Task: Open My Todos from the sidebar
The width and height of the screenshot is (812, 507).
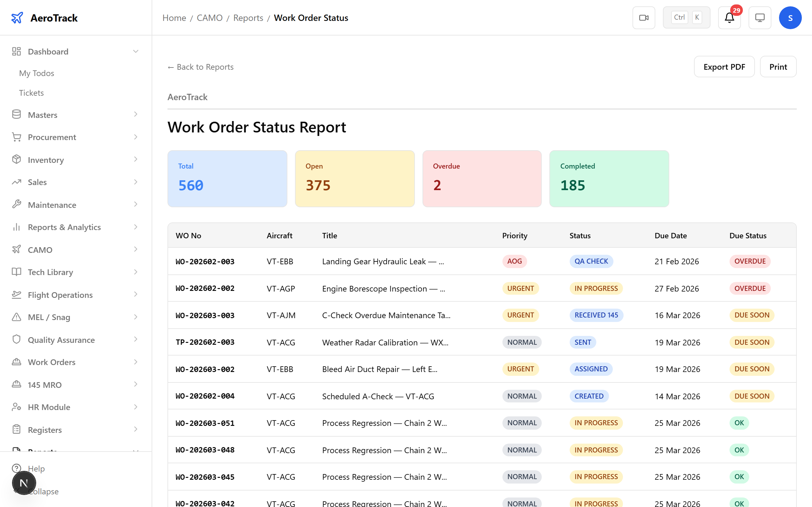Action: 36,73
